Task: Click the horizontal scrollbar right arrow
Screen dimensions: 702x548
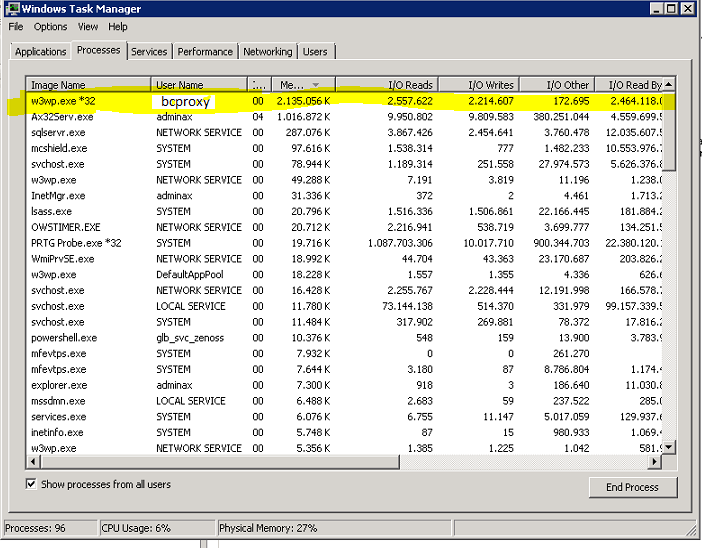Action: [655, 461]
